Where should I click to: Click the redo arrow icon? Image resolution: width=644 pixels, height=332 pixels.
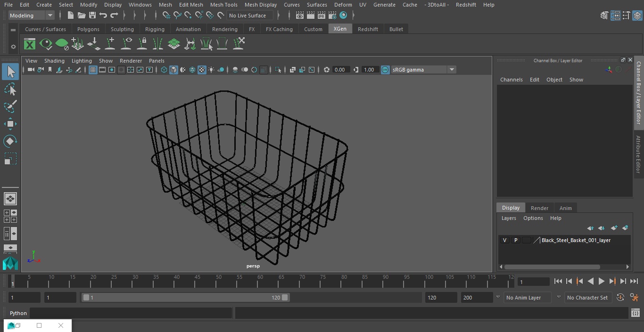click(x=114, y=16)
